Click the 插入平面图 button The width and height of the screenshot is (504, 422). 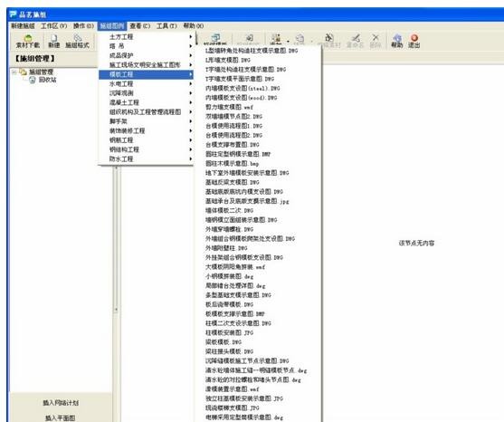(x=60, y=417)
